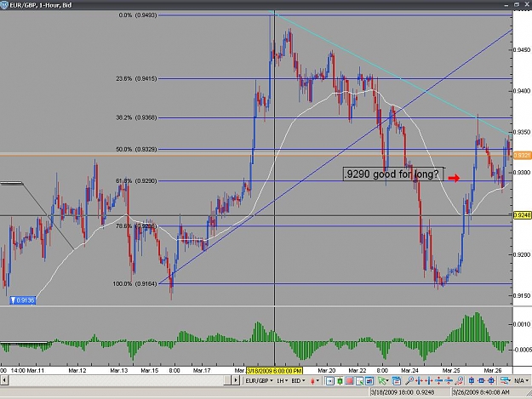Click the scroll right arrow button
This screenshot has width=532, height=399.
pyautogui.click(x=236, y=380)
